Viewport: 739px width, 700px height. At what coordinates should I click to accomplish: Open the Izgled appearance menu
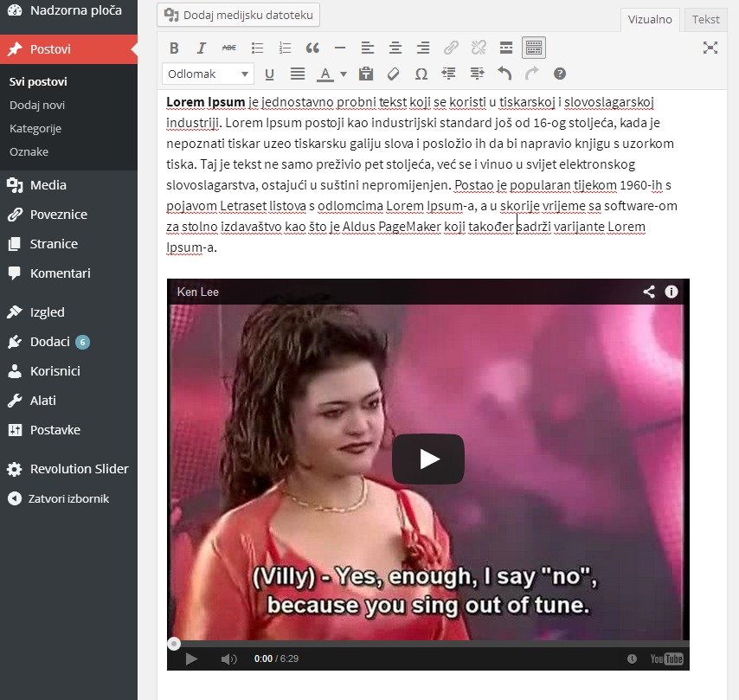click(69, 312)
